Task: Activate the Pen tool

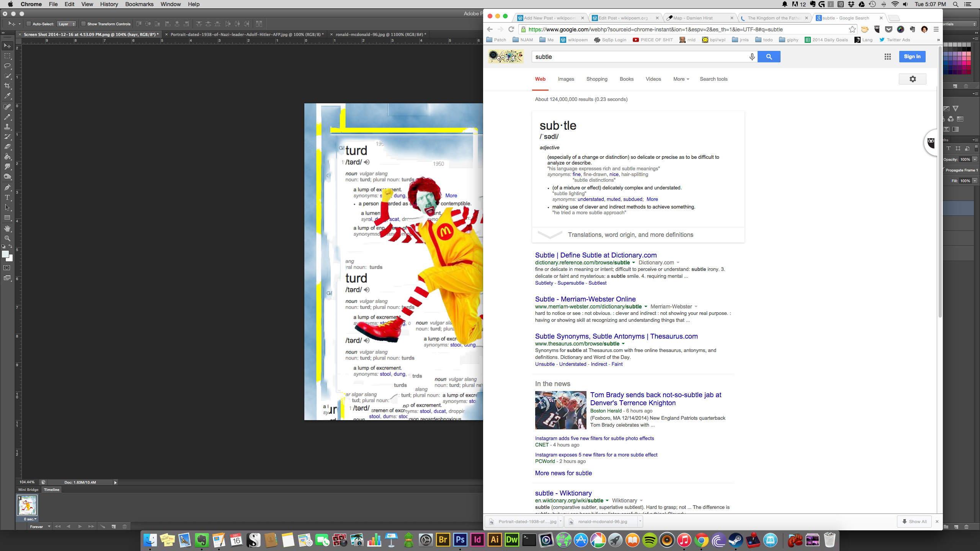Action: pyautogui.click(x=7, y=187)
